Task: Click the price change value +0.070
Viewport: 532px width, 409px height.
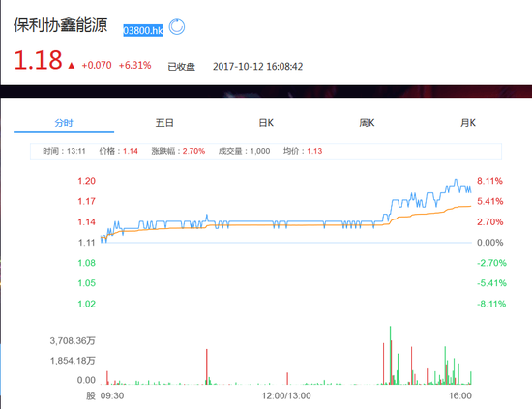Action: (x=97, y=65)
